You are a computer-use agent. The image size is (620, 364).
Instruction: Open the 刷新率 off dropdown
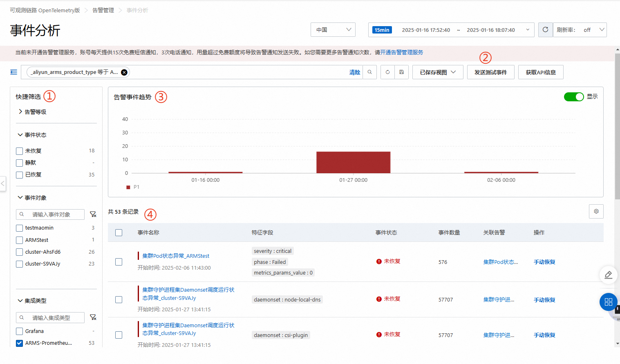point(580,30)
